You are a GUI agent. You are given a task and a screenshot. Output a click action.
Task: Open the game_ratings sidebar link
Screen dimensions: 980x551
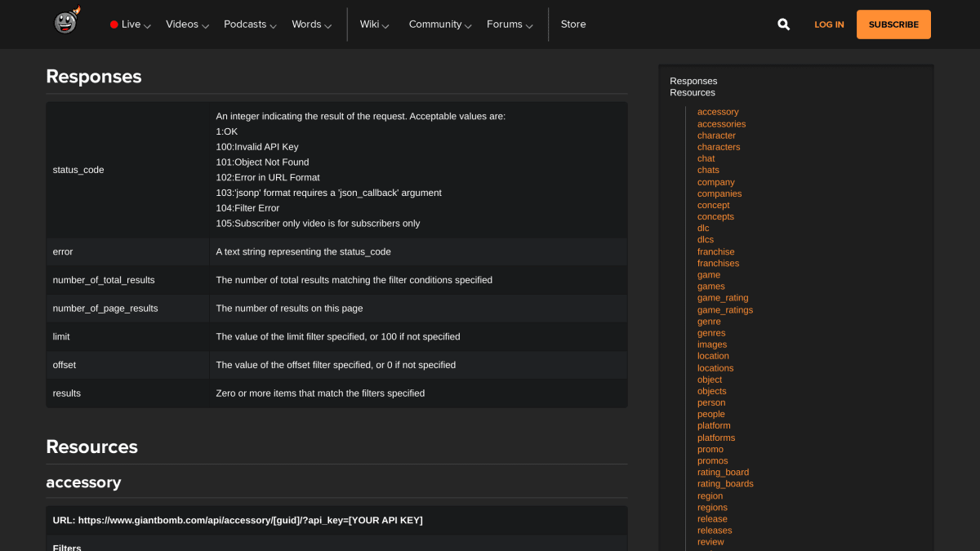[x=725, y=309]
